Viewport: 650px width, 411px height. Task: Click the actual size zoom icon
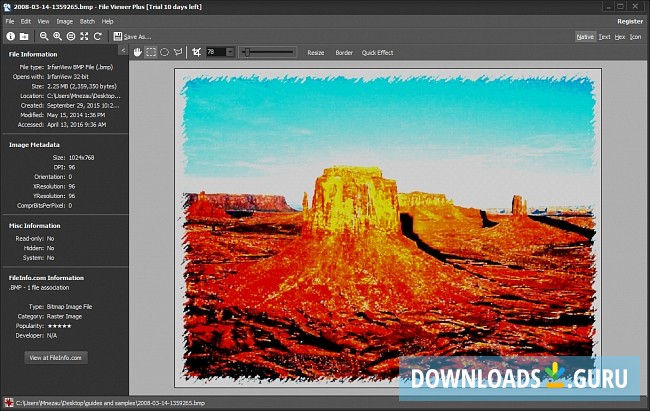coord(71,36)
